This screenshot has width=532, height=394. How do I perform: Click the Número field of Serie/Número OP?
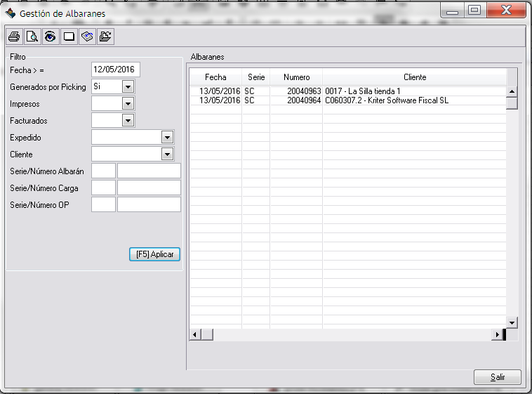(x=149, y=204)
